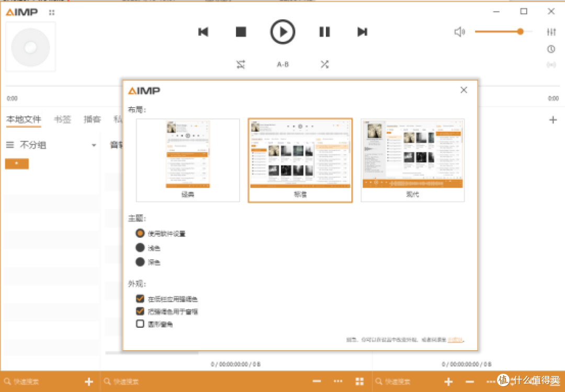Screen dimensions: 565x392
Task: Open the orange link in the dialog footnote
Action: 455,339
